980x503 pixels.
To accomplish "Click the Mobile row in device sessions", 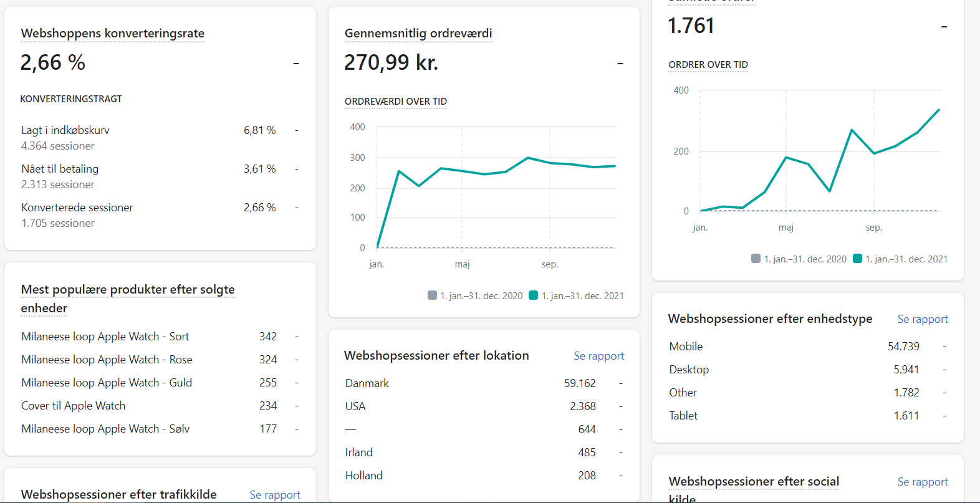I will pos(686,347).
